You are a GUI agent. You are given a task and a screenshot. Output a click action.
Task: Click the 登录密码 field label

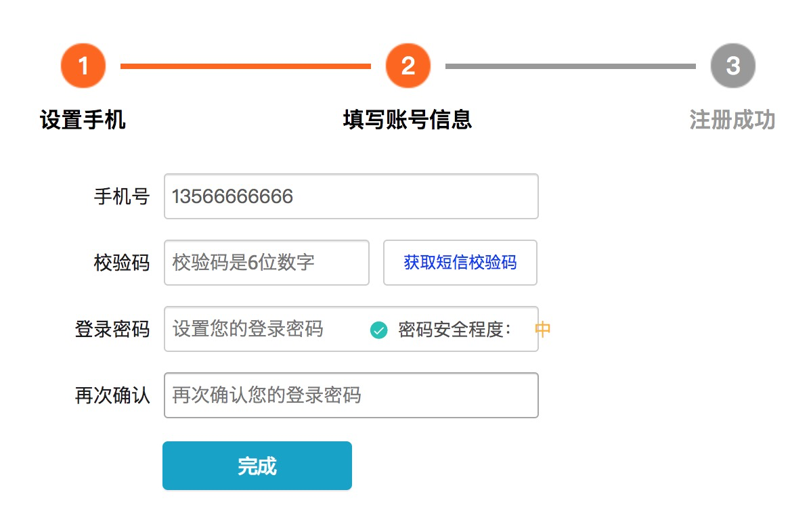tap(112, 329)
